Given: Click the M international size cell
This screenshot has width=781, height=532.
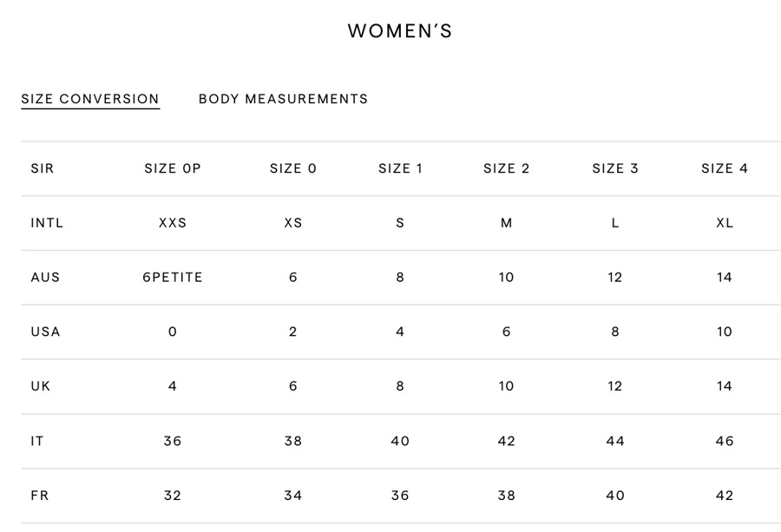Looking at the screenshot, I should pos(507,223).
